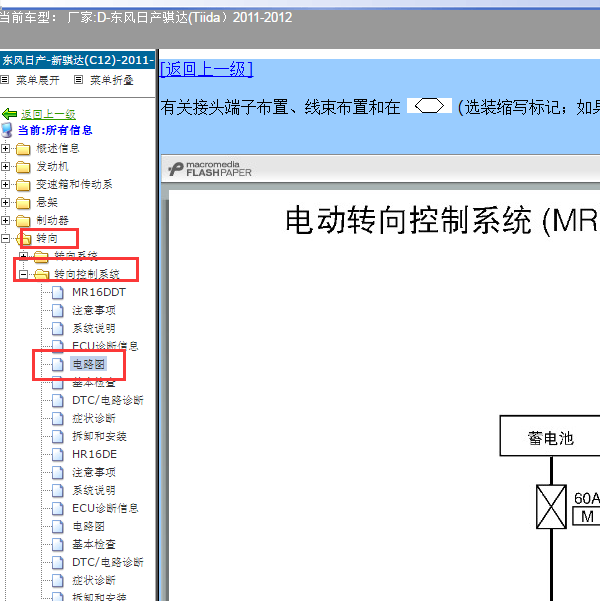Click the folder icon of 概述信息
The width and height of the screenshot is (600, 601).
pyautogui.click(x=23, y=149)
